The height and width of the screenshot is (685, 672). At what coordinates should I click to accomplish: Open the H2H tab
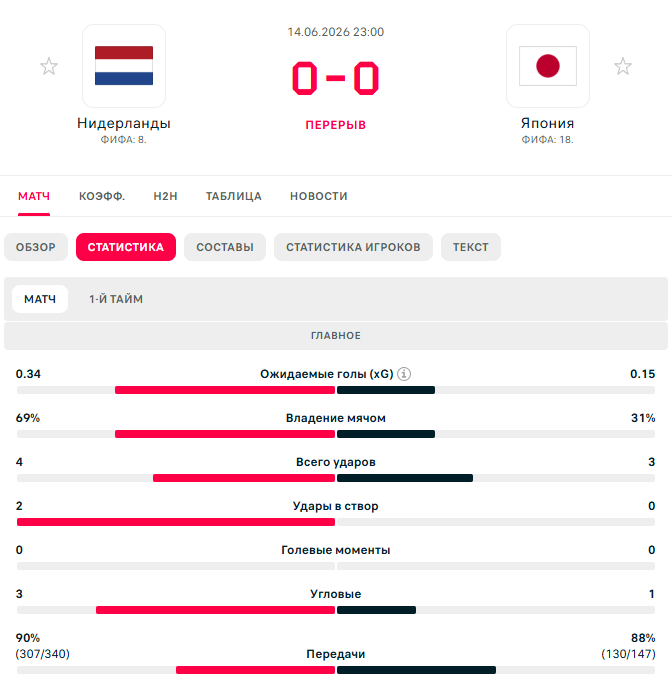coord(166,196)
